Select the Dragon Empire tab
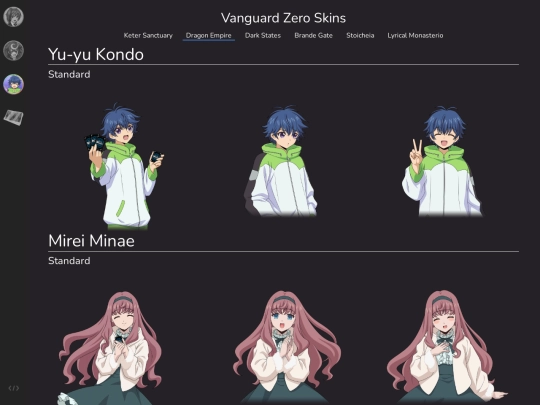 (209, 35)
